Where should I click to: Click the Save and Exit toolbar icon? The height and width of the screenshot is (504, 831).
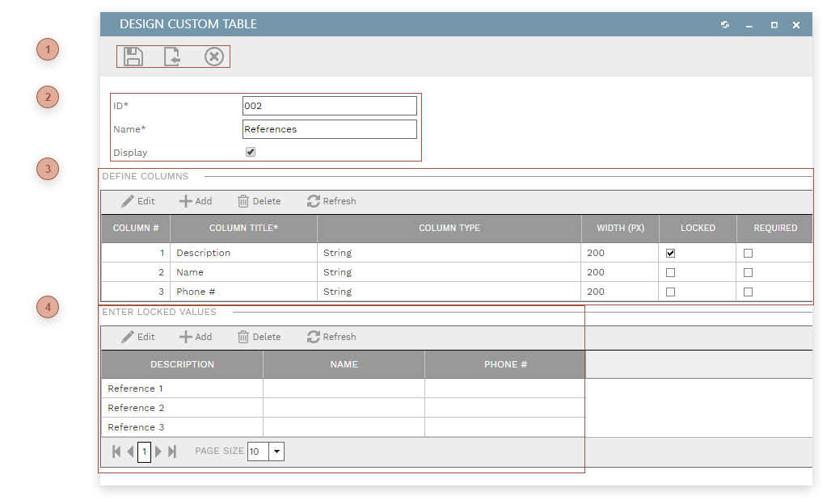coord(173,56)
